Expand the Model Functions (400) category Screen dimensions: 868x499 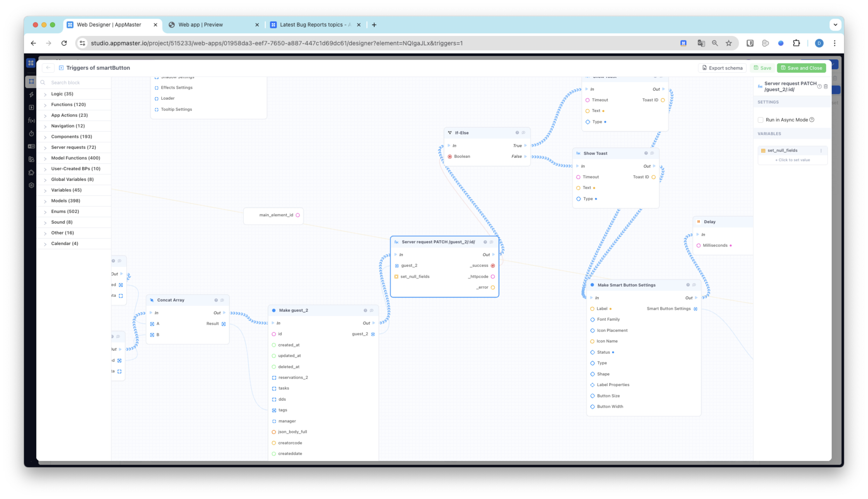tap(74, 158)
